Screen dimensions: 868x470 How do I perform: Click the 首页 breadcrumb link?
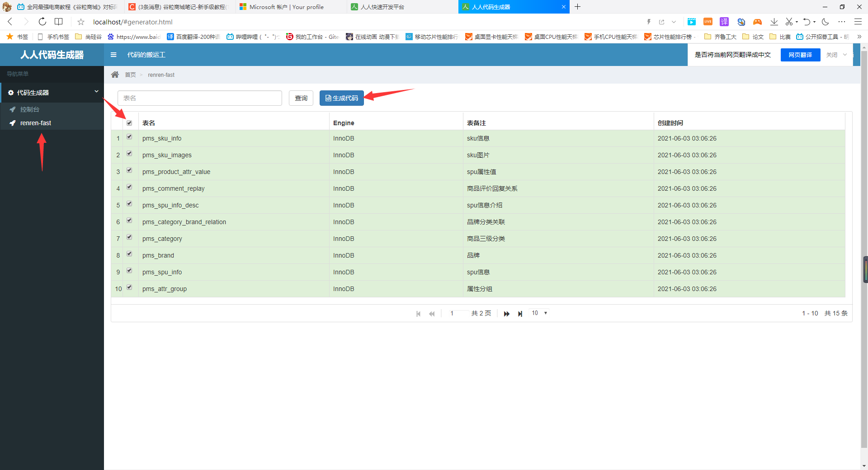point(130,75)
